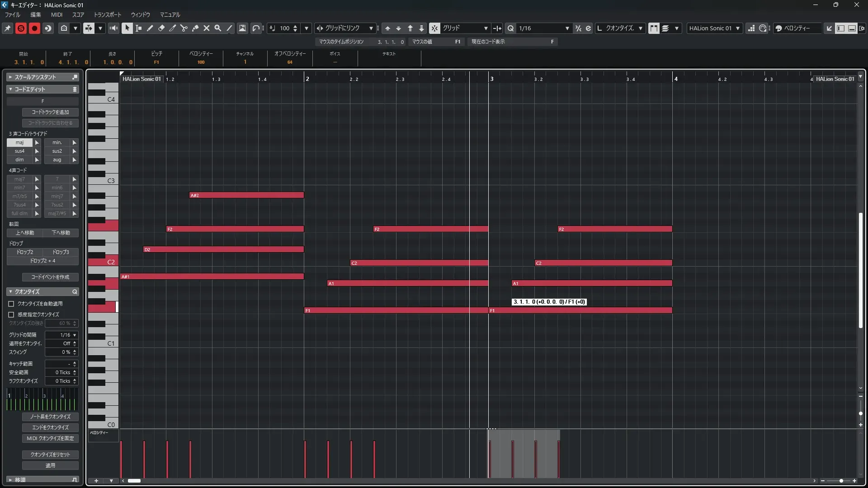Image resolution: width=868 pixels, height=488 pixels.
Task: Select the Draw pencil tool
Action: pyautogui.click(x=150, y=28)
